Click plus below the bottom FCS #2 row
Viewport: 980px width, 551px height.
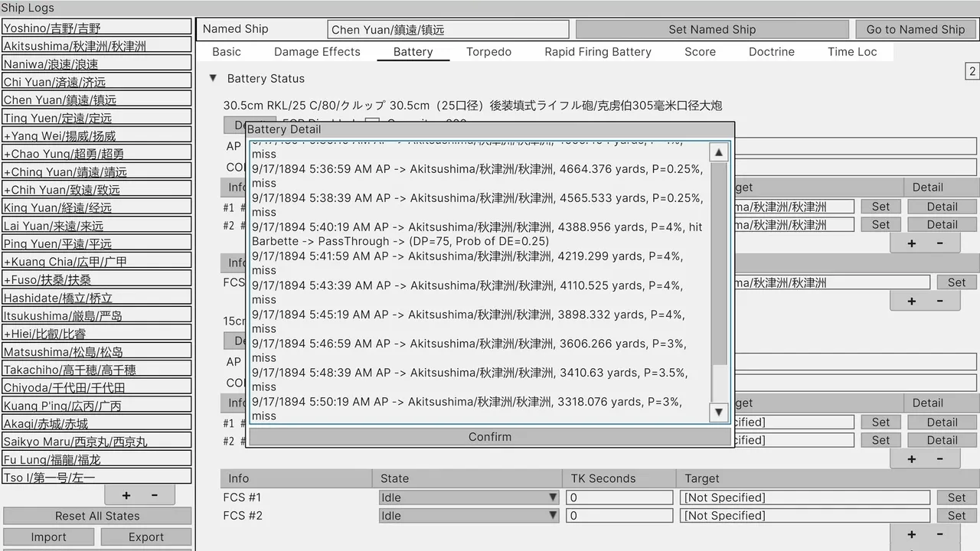point(911,535)
